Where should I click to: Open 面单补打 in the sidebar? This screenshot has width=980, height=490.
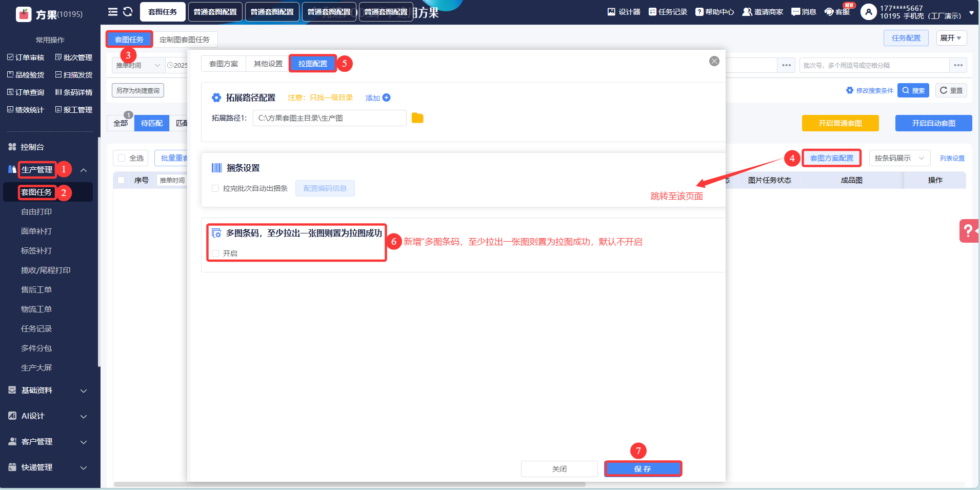click(36, 231)
